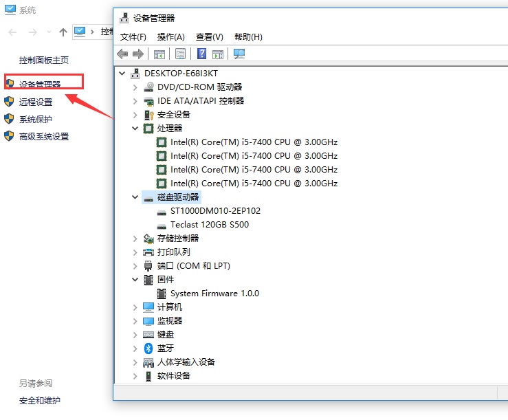Collapse the 固件 category
This screenshot has width=508, height=420.
pos(135,279)
